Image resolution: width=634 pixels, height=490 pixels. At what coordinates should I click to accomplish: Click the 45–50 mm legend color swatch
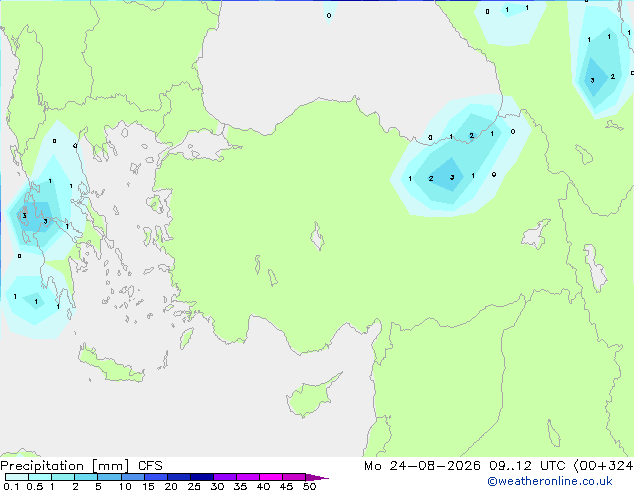(294, 477)
